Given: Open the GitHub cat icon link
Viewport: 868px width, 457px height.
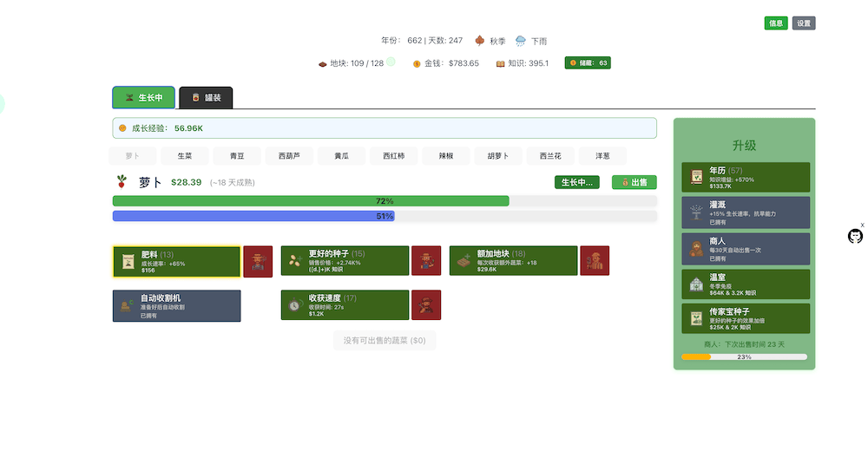Looking at the screenshot, I should pyautogui.click(x=855, y=236).
